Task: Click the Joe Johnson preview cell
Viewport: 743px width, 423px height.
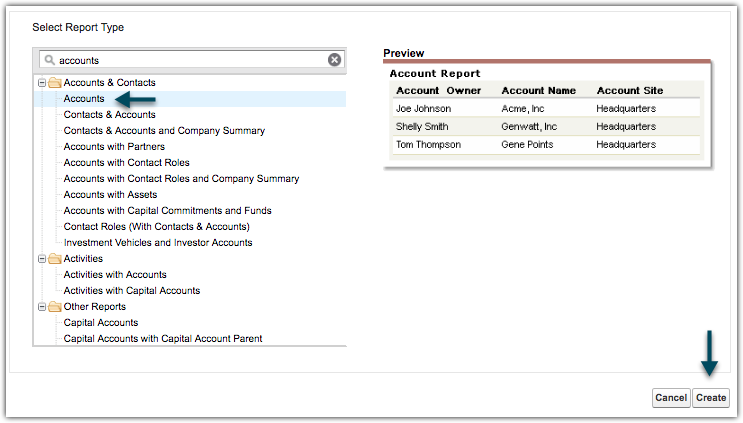Action: [424, 108]
